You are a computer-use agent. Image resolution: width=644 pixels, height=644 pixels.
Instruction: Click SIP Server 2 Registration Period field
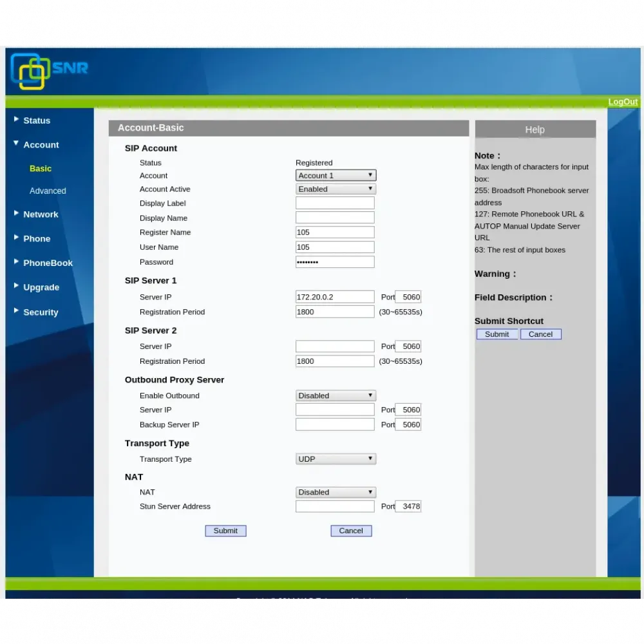point(335,361)
